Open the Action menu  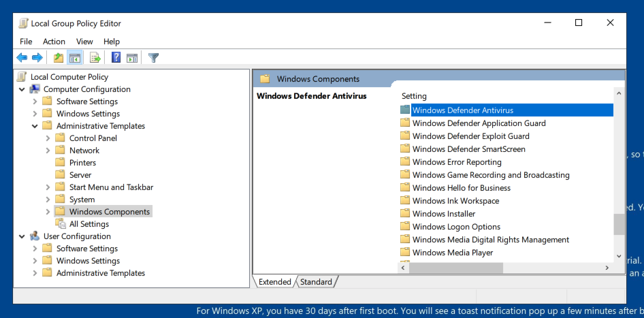click(54, 42)
